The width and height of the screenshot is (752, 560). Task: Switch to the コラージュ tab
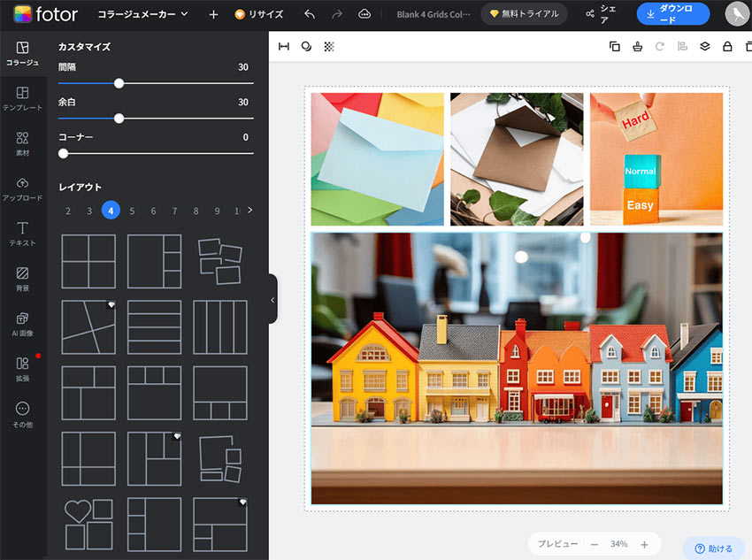pos(22,52)
